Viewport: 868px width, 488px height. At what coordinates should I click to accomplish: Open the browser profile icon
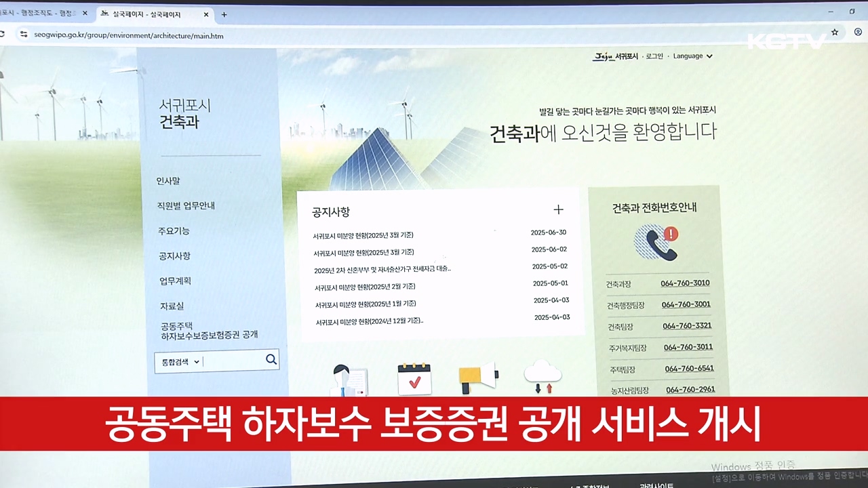tap(858, 32)
